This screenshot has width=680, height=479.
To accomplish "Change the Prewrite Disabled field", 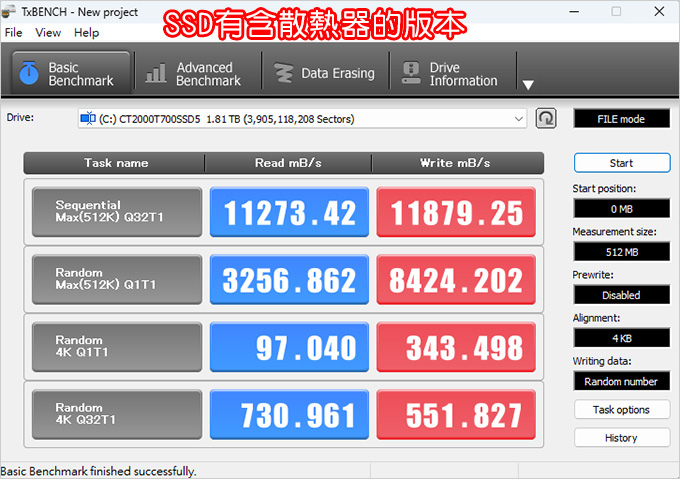I will tap(621, 295).
